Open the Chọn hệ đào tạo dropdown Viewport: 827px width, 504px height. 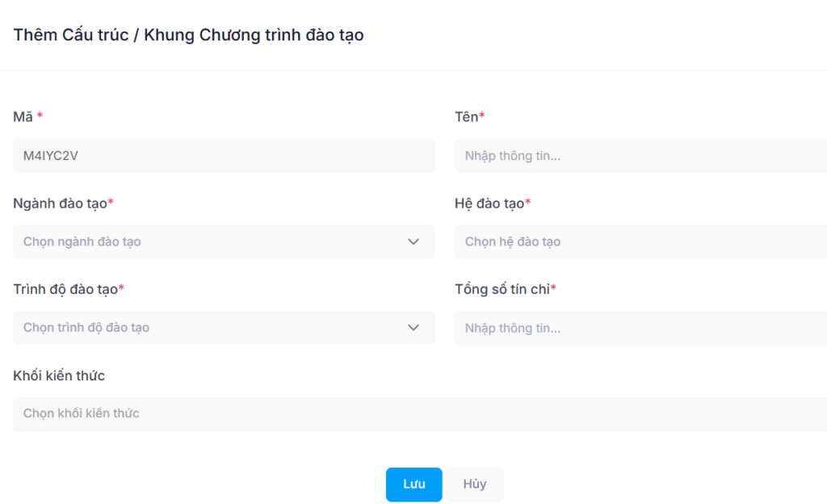640,242
